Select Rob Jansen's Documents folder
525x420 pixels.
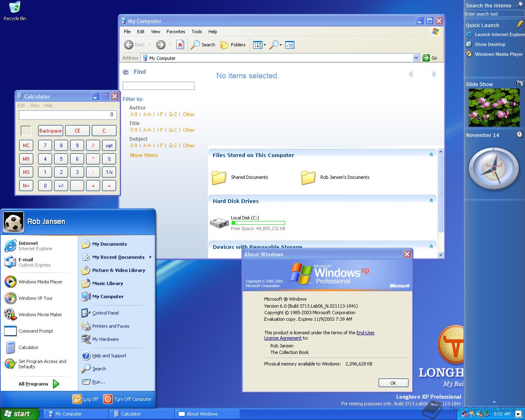pos(335,177)
